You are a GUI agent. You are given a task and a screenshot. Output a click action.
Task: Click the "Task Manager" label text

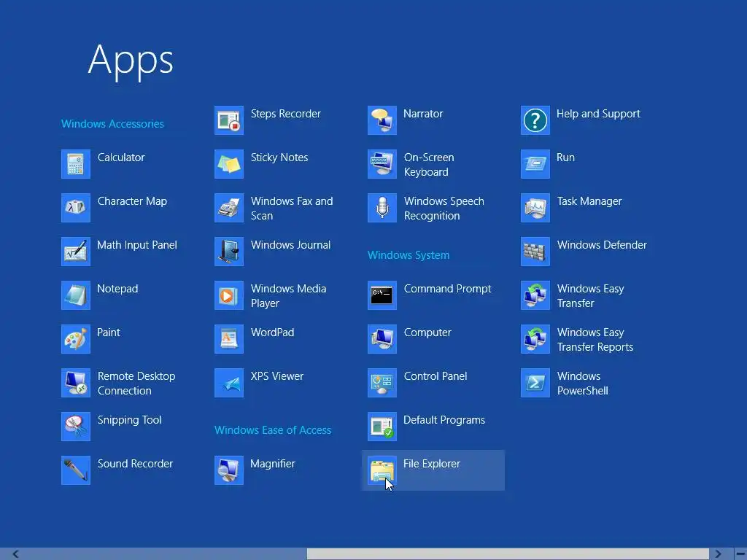[589, 201]
